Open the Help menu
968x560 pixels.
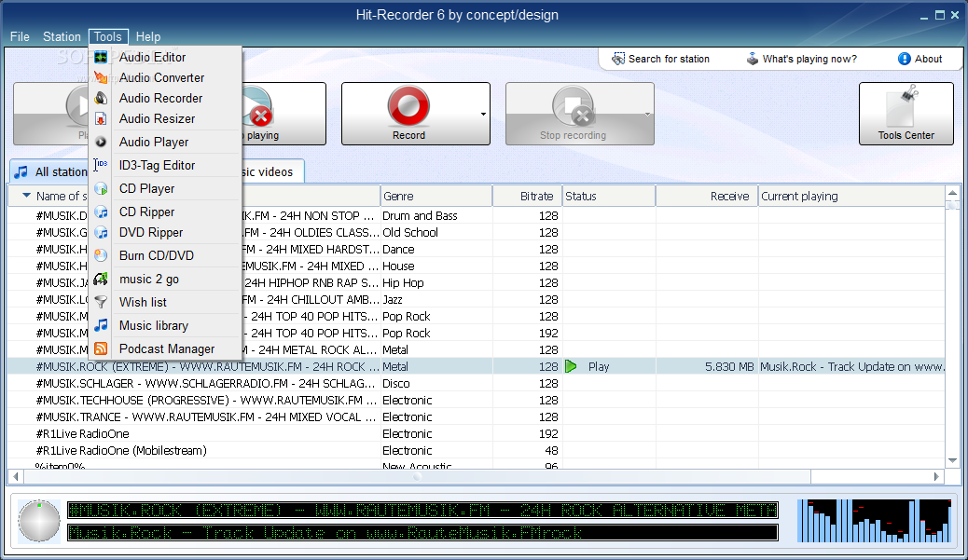(x=148, y=36)
